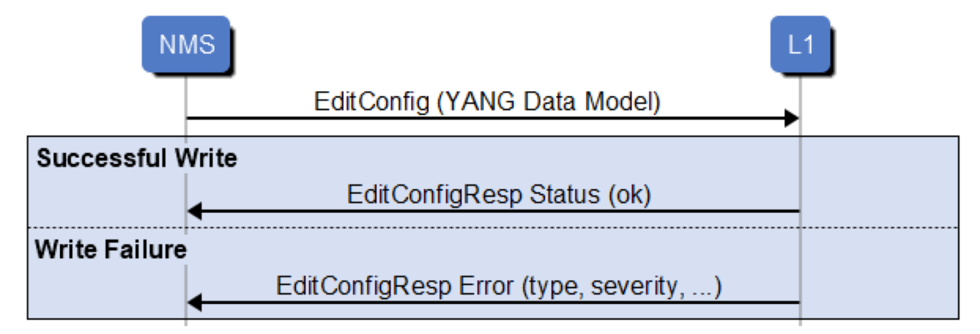
Task: Click the Status (ok) arrowhead at NMS
Action: pos(195,212)
